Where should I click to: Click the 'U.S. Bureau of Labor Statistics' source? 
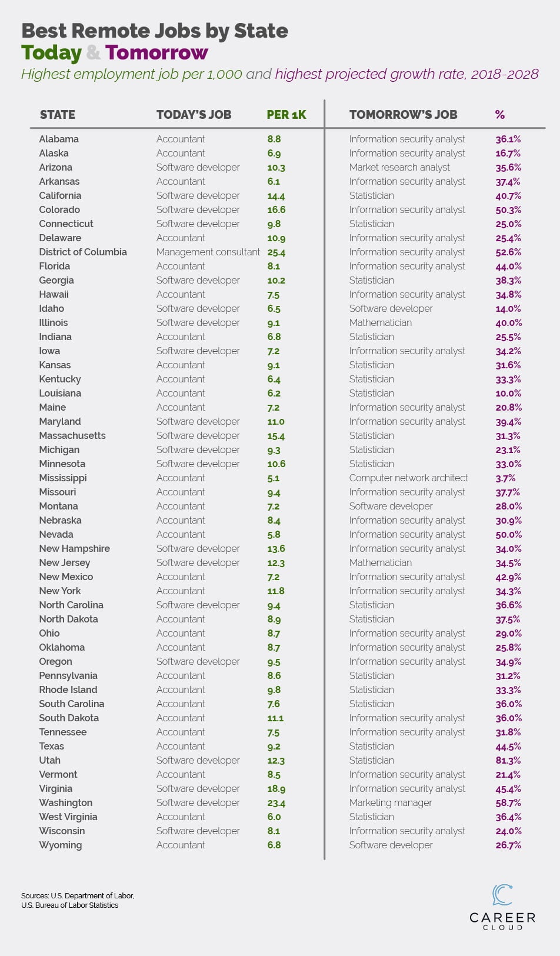tap(69, 905)
